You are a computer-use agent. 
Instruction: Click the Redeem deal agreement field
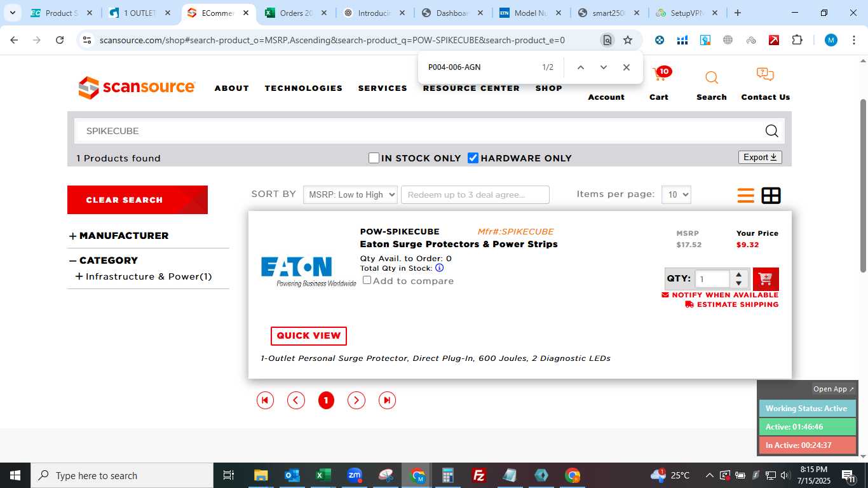point(475,195)
